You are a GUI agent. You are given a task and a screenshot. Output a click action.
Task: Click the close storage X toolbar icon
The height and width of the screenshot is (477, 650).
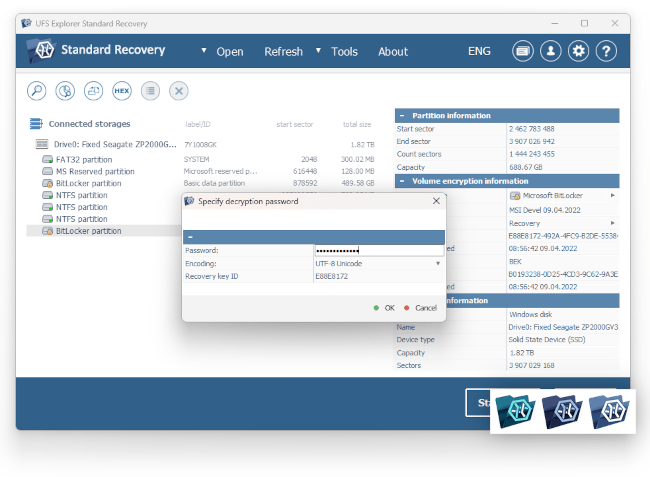click(x=179, y=90)
